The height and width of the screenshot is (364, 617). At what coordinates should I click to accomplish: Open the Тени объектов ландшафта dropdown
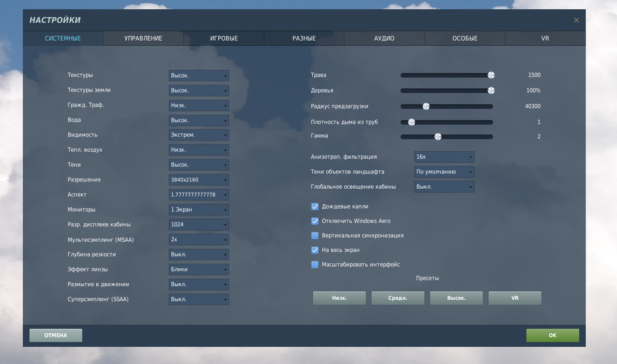444,172
